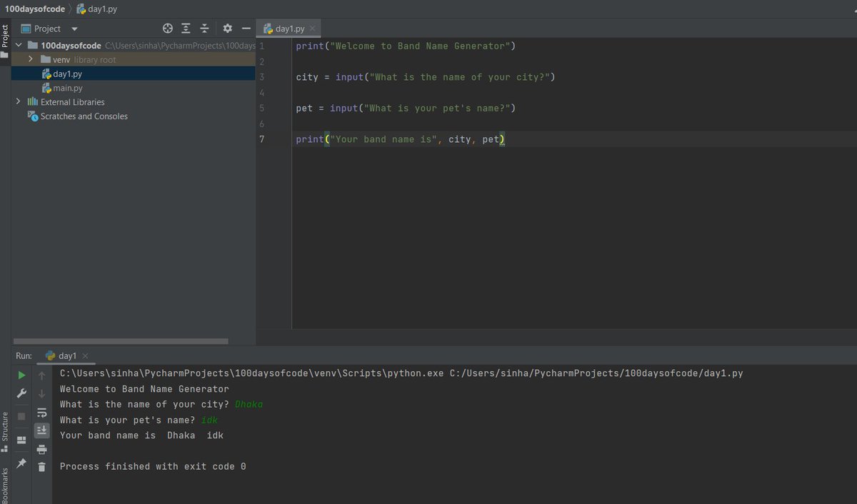Viewport: 857px width, 504px height.
Task: Select opened file locator target icon
Action: 168,29
